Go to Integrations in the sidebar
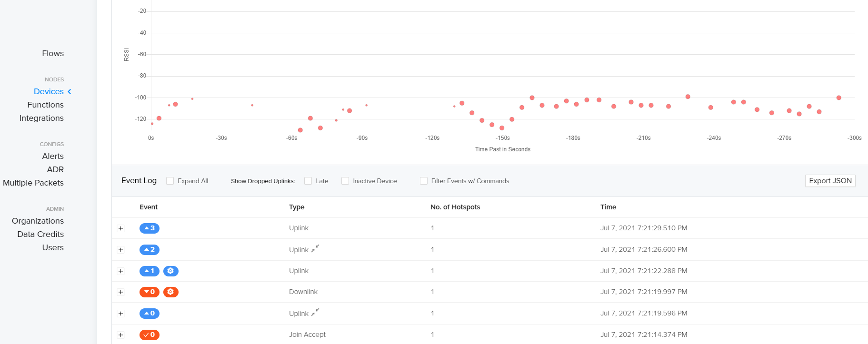The height and width of the screenshot is (344, 868). point(41,118)
